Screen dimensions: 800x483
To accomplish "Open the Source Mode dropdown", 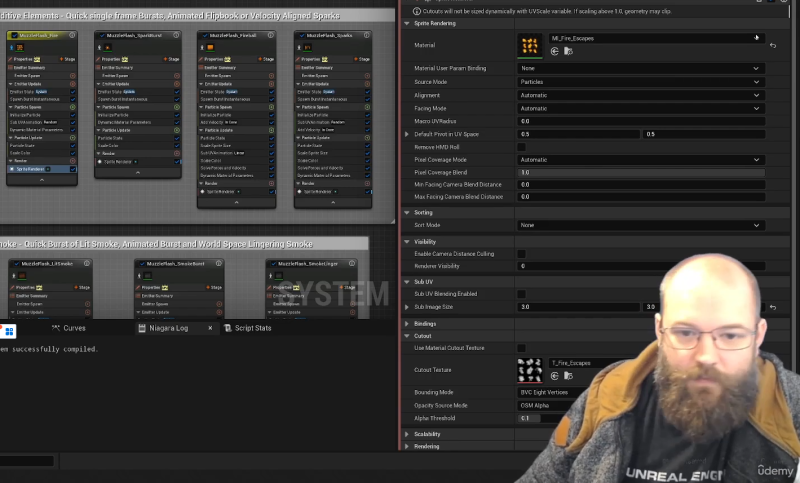I will (x=640, y=82).
